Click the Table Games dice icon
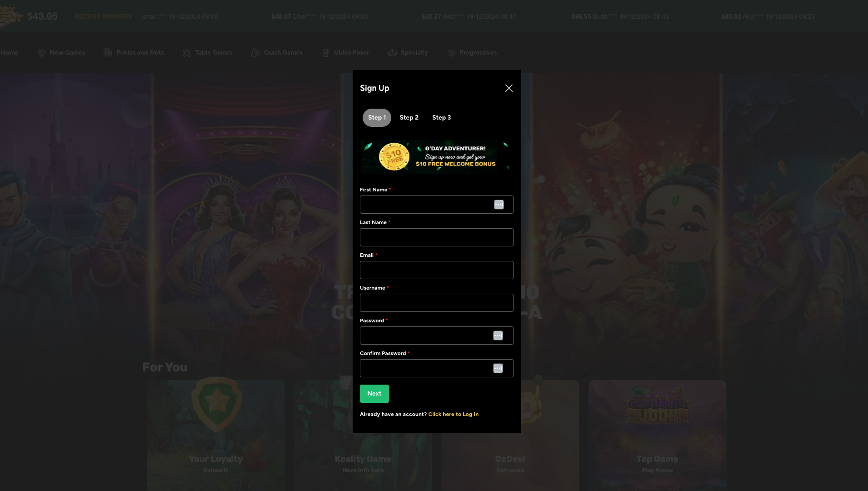This screenshot has width=868, height=491. (187, 53)
